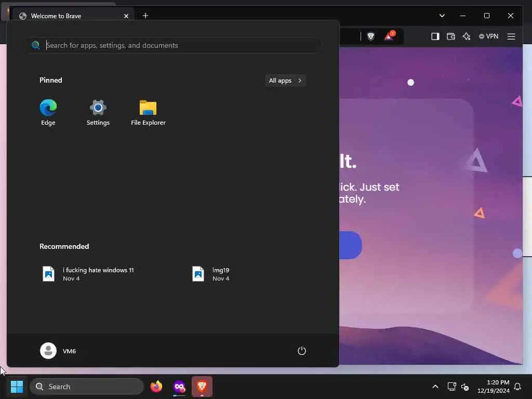Show hidden system tray icons
The height and width of the screenshot is (399, 532).
[435, 387]
